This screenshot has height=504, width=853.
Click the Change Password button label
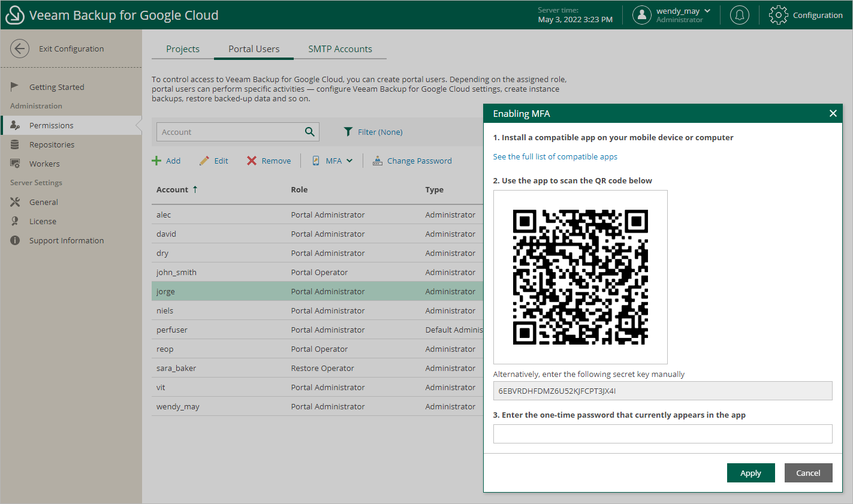pos(420,161)
